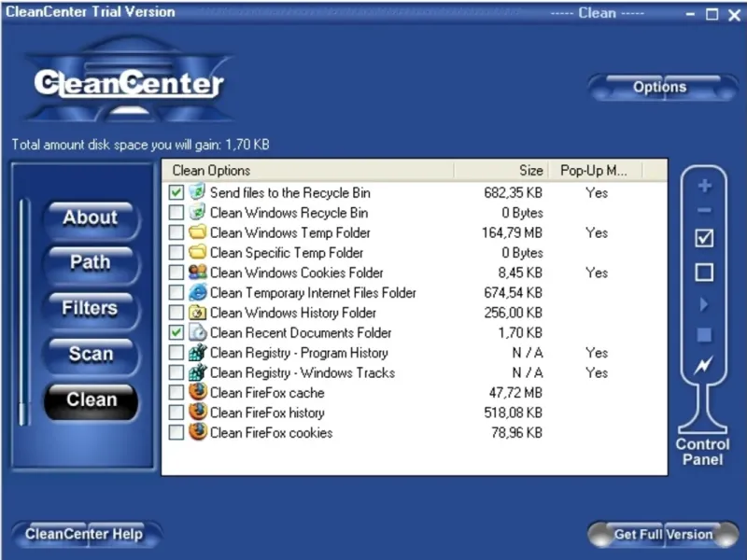
Task: Check Clean Registry - Windows Tracks box
Action: [176, 372]
